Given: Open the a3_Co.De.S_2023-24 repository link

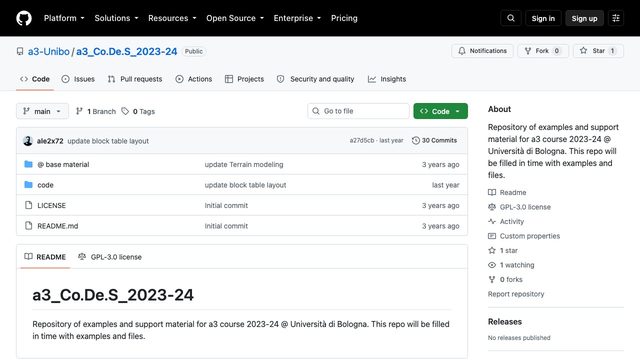Looking at the screenshot, I should pos(127,51).
